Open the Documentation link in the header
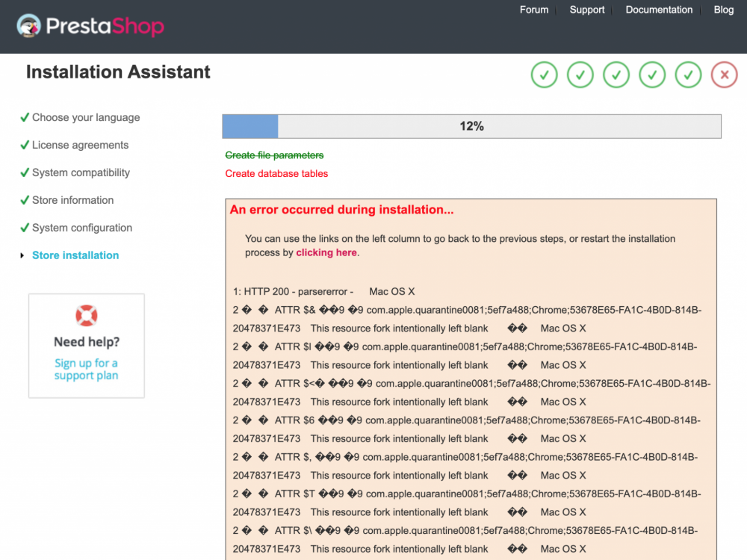Viewport: 747px width, 560px height. 659,10
